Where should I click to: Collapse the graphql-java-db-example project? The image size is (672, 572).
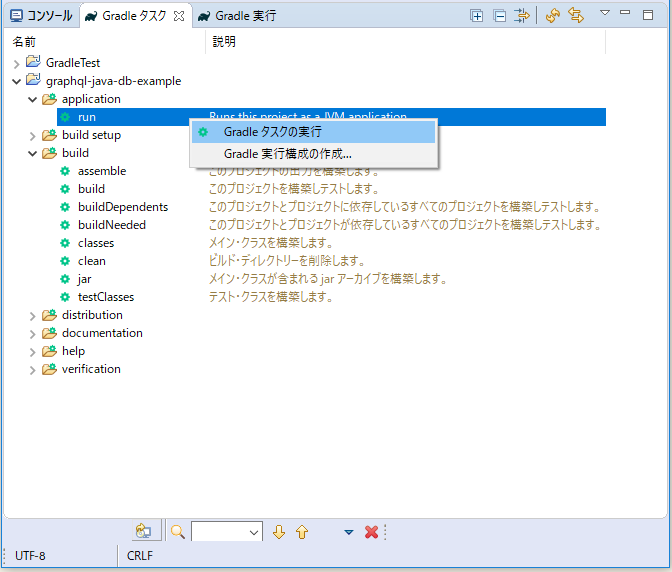[x=16, y=81]
